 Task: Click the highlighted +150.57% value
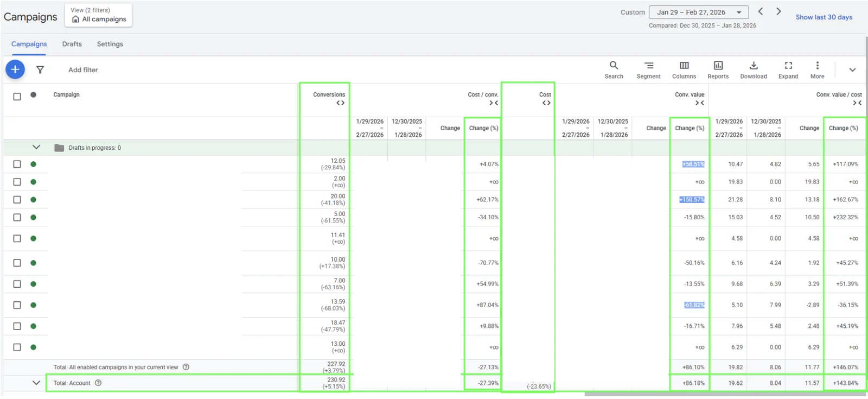pos(692,200)
